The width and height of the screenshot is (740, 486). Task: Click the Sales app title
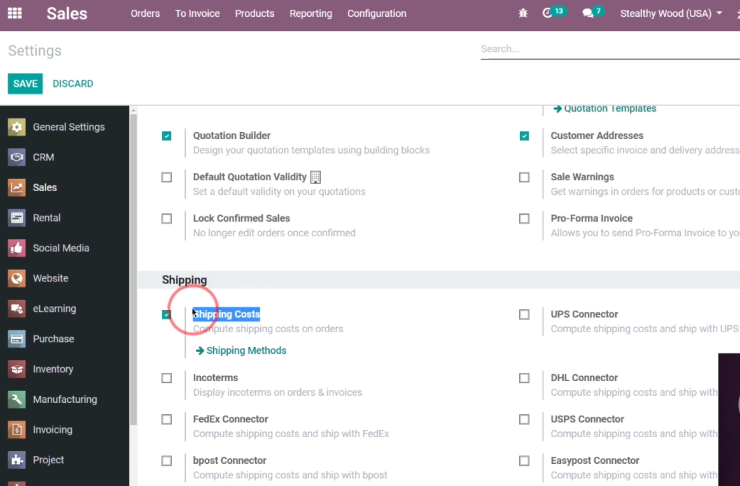click(67, 13)
